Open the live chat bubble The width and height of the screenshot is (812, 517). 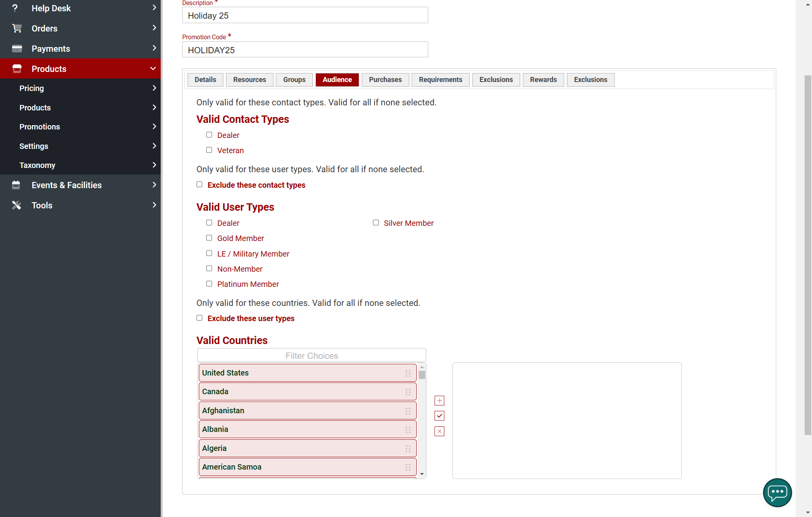[x=777, y=493]
